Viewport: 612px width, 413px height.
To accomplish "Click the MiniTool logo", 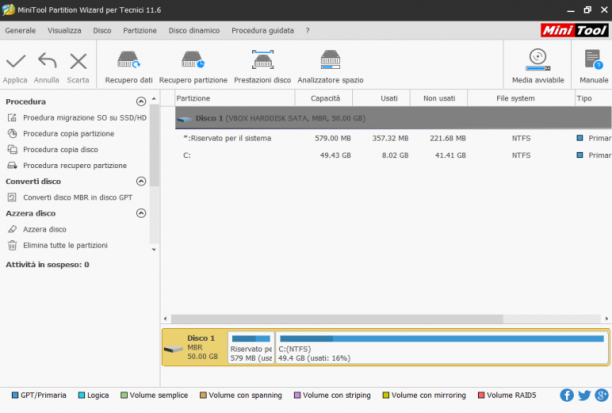I will [x=575, y=30].
